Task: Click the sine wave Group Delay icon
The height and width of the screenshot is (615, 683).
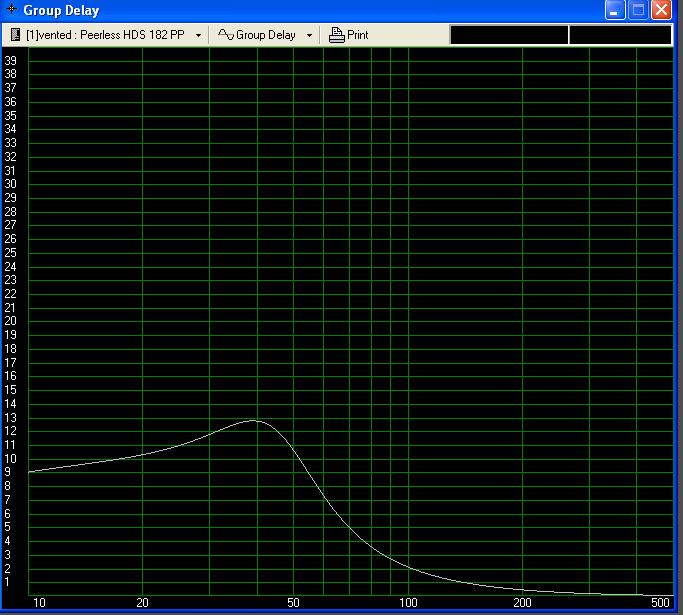Action: click(226, 34)
